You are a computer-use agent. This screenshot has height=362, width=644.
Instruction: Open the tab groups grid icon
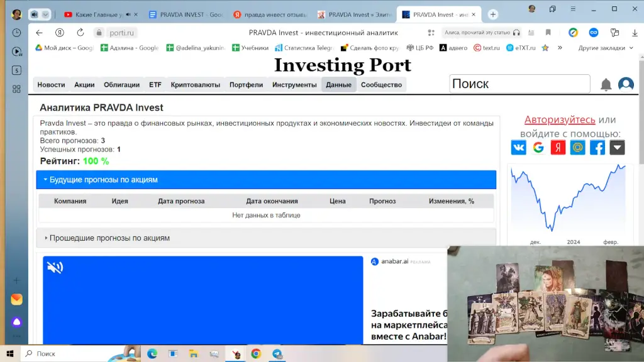(x=16, y=89)
